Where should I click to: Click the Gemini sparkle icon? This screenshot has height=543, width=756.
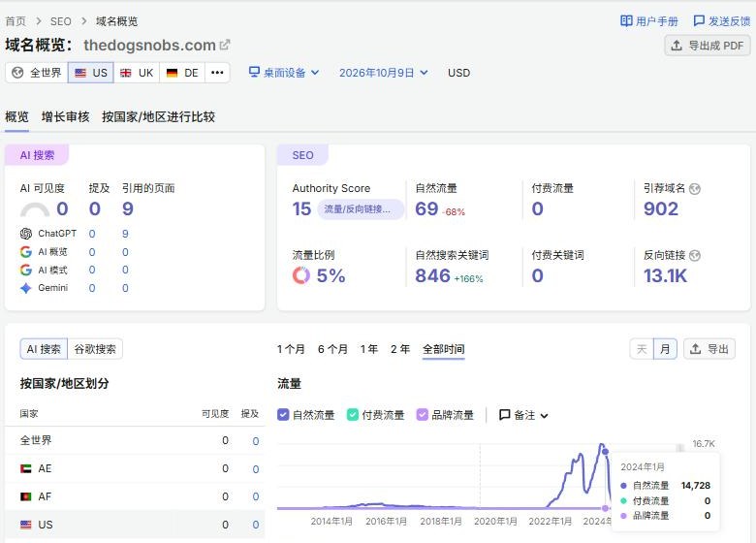click(26, 288)
